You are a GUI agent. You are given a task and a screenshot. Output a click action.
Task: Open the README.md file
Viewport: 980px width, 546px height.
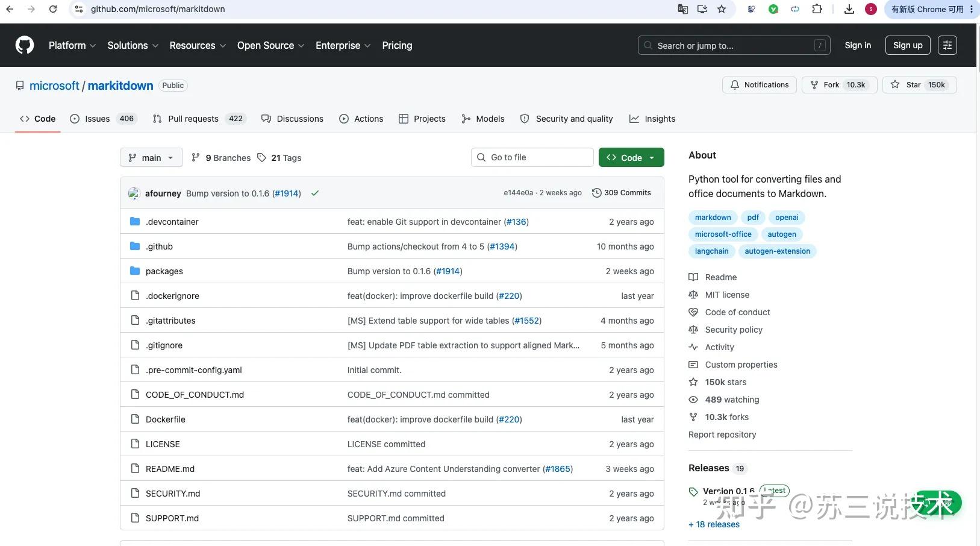coord(170,469)
